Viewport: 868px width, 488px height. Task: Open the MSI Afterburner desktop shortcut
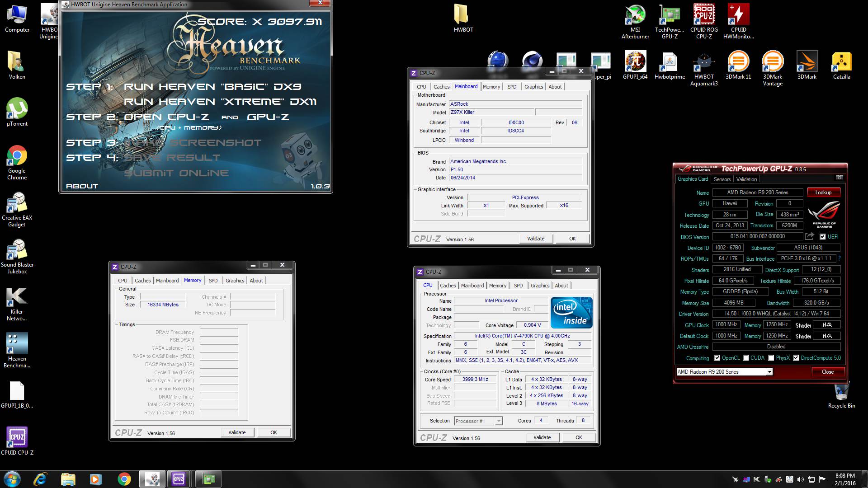[635, 21]
